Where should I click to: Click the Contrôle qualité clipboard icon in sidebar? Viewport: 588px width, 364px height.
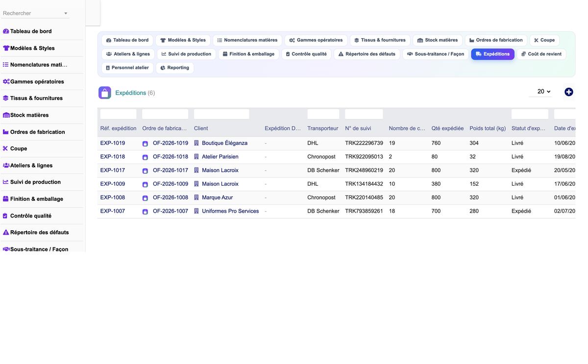coord(5,216)
